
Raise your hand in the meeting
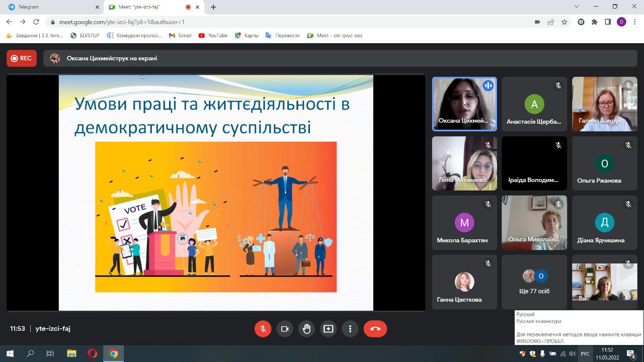[306, 329]
